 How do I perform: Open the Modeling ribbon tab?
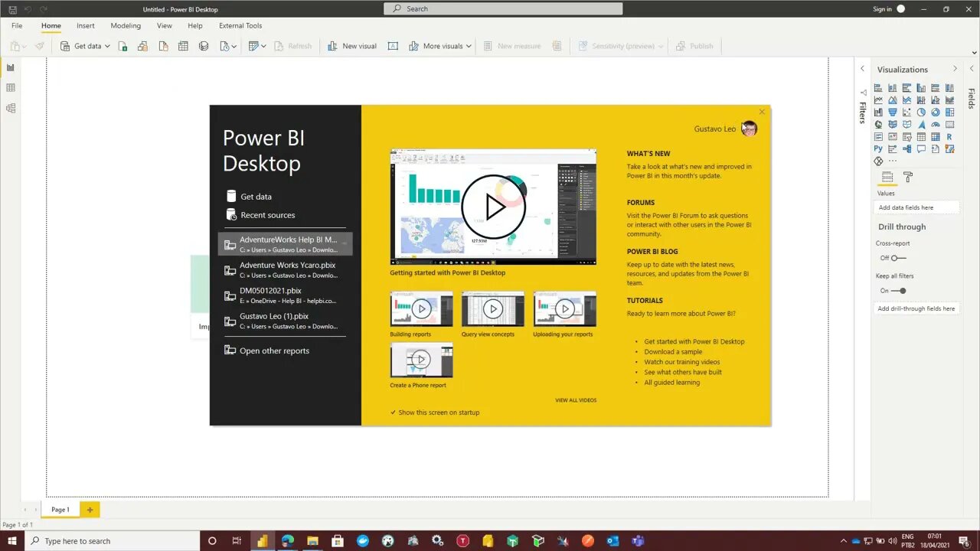[126, 25]
